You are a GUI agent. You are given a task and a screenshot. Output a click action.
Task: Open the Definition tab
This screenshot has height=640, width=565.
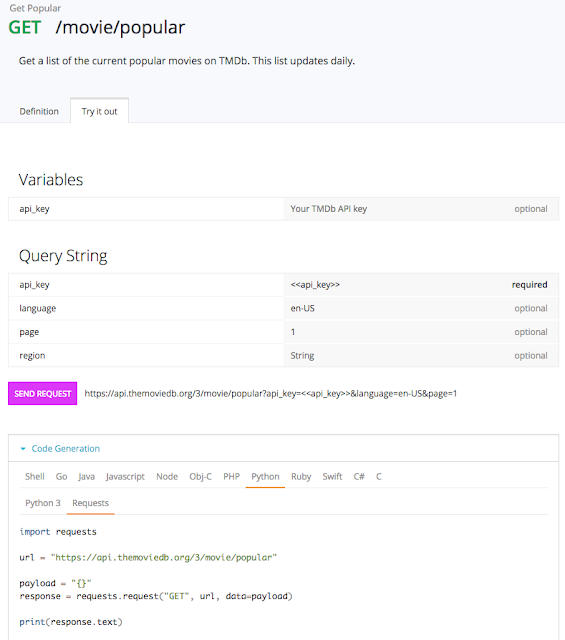39,111
